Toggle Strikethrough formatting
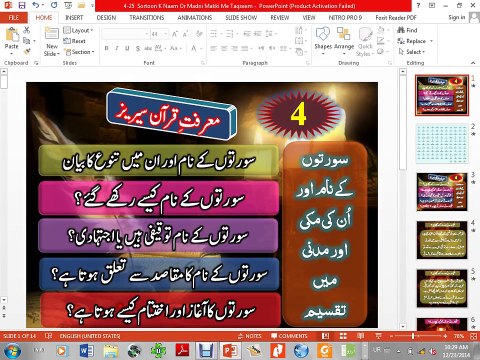Screen dimensions: 480x360 click(148, 48)
